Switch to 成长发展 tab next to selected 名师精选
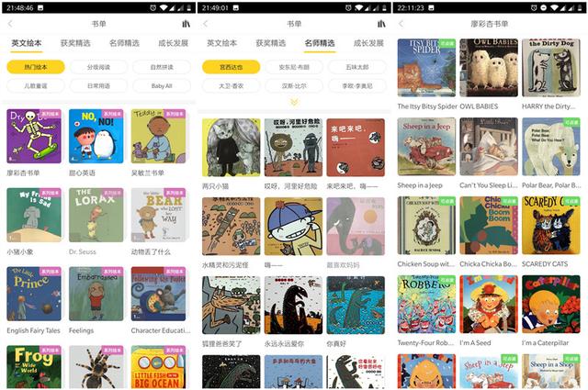Screen dimensions: 588x390 tap(368, 43)
